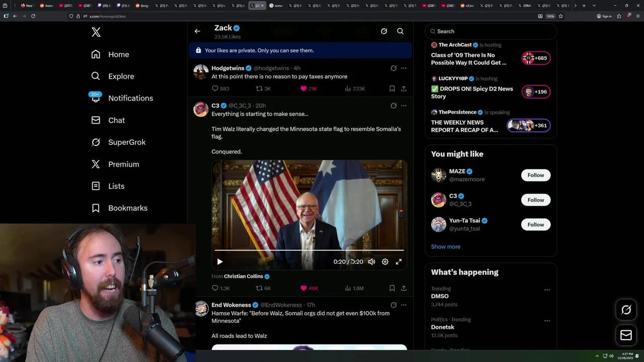644x362 pixels.
Task: Open Hodgetwins profile avatar
Action: (x=201, y=72)
